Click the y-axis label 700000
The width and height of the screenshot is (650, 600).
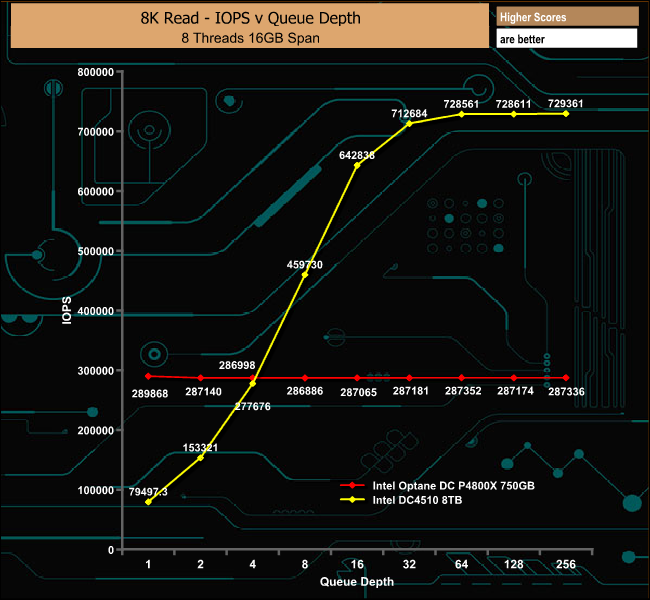[x=95, y=132]
